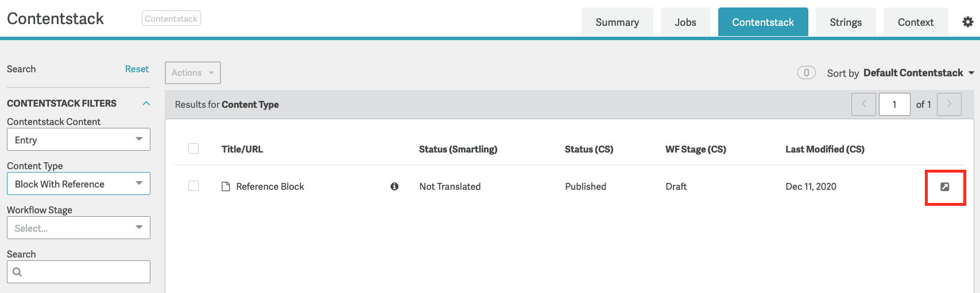The height and width of the screenshot is (293, 980).
Task: Click the magnifier icon in search box
Action: (17, 272)
